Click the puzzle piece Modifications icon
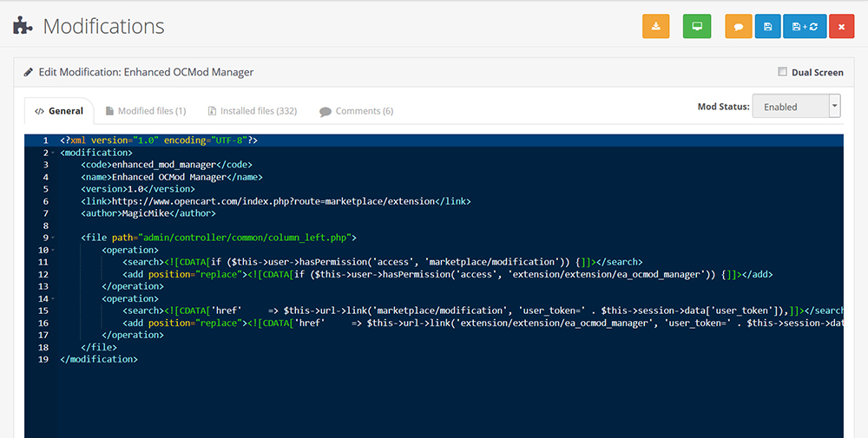Screen dimensions: 868x438 [23, 26]
